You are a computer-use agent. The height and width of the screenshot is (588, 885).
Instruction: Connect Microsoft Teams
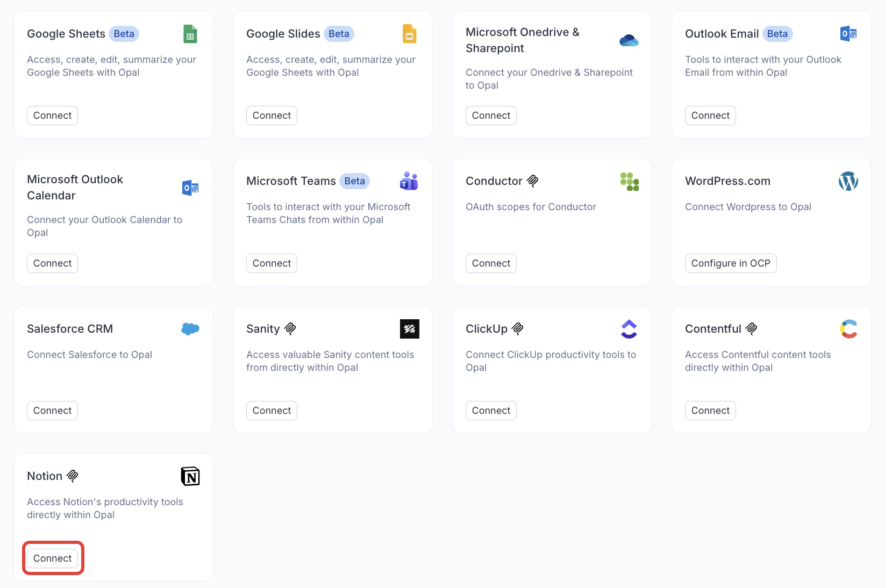272,263
